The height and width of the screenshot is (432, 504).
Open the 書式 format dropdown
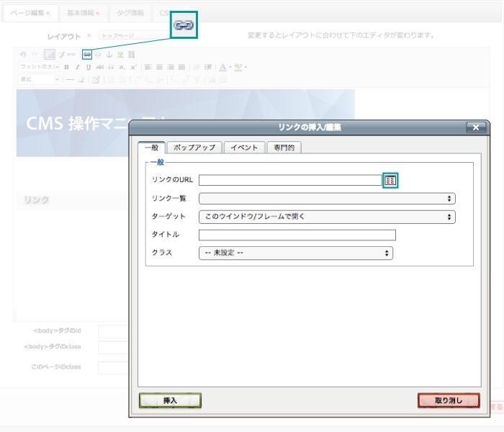coord(39,79)
